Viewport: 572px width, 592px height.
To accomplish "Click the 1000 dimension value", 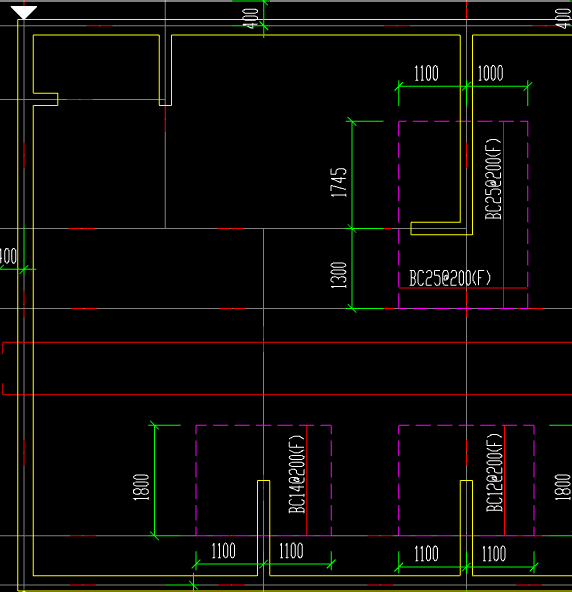I will point(490,74).
